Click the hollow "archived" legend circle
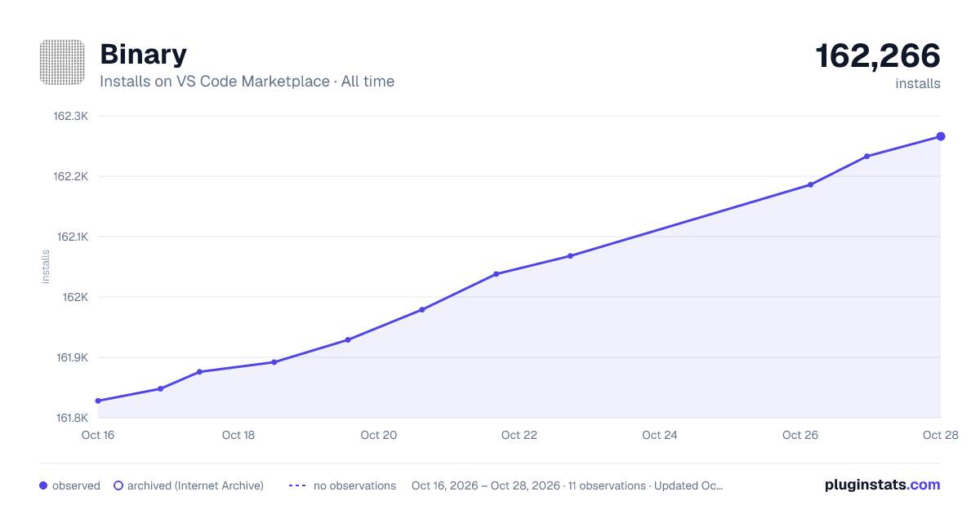 click(x=118, y=485)
